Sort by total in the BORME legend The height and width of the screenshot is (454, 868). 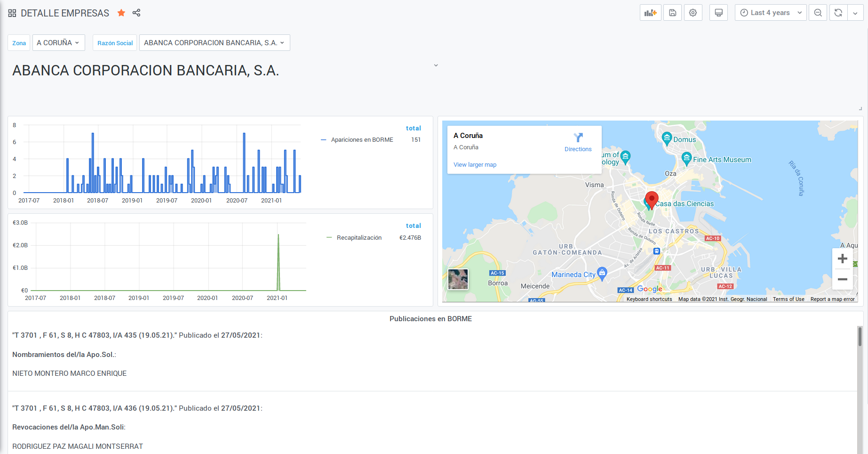tap(413, 128)
